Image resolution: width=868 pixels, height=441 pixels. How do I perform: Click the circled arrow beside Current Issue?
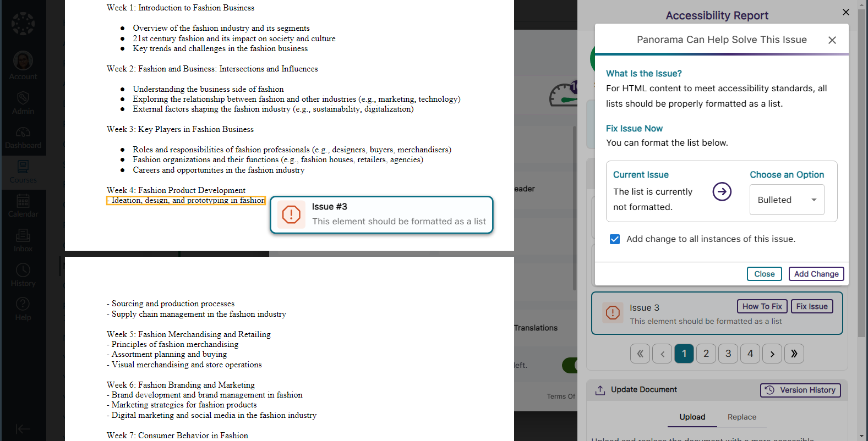(x=722, y=192)
